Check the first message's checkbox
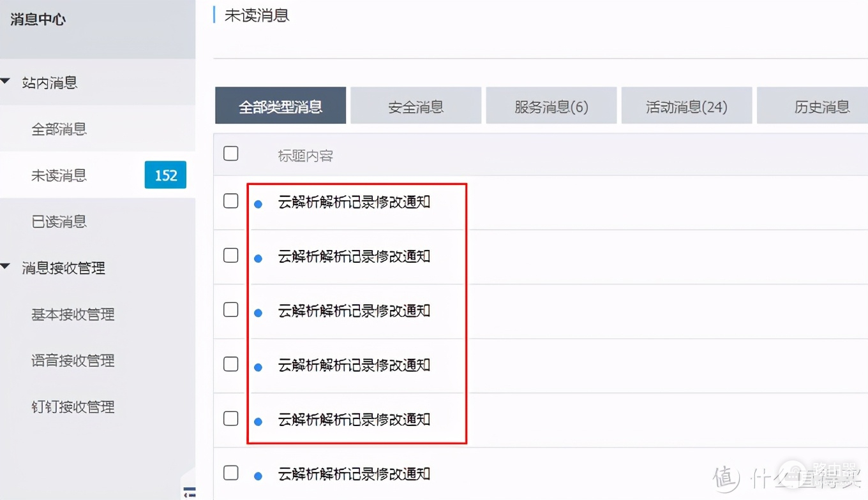The image size is (868, 500). [x=231, y=201]
